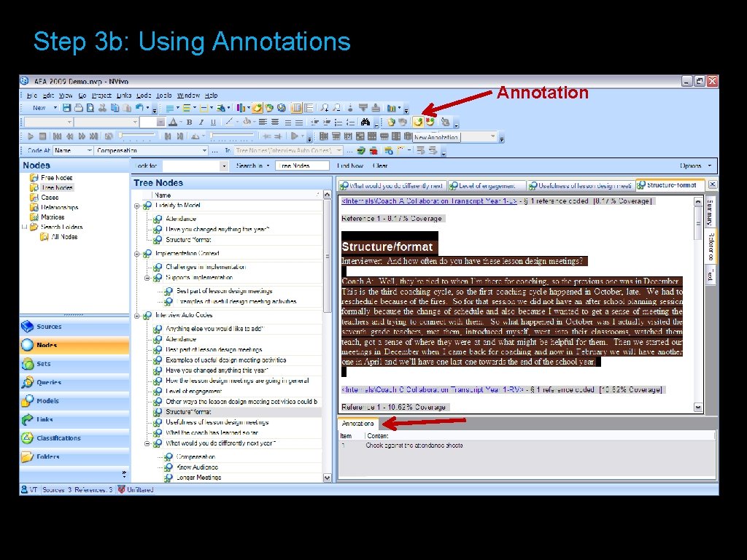Collapse the 'What would you do differently' node

pos(147,444)
